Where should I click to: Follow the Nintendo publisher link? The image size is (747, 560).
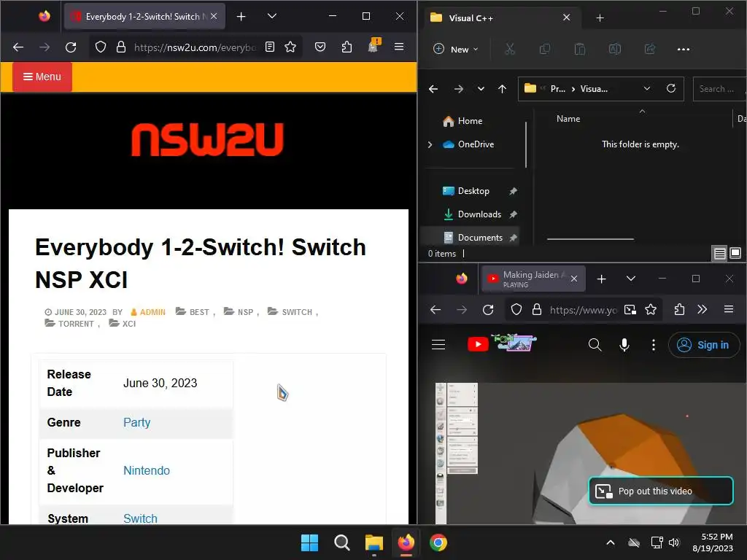[147, 470]
